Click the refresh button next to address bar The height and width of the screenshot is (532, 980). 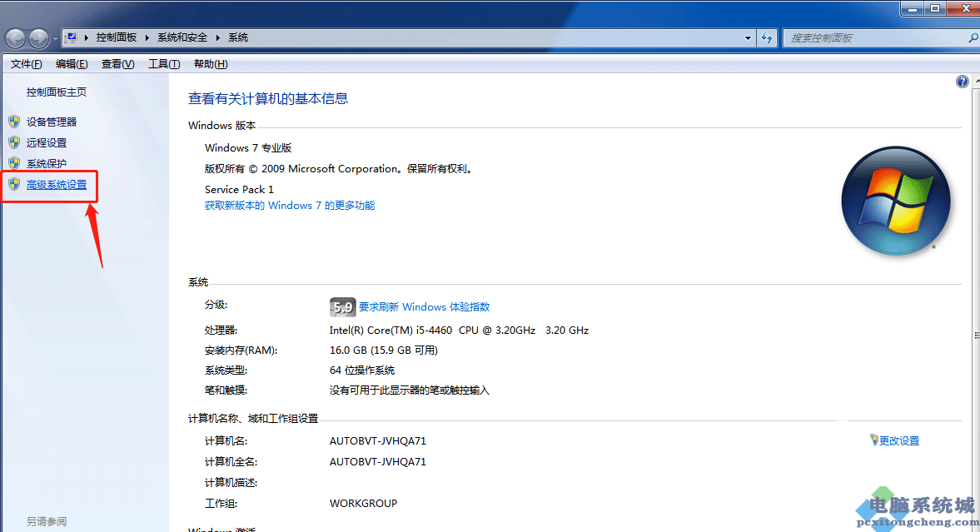click(767, 38)
